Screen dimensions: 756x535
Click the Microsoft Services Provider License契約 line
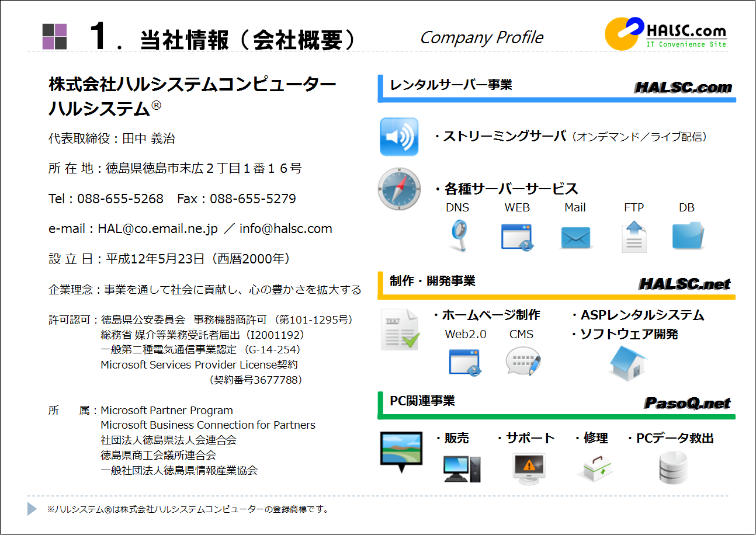[199, 365]
